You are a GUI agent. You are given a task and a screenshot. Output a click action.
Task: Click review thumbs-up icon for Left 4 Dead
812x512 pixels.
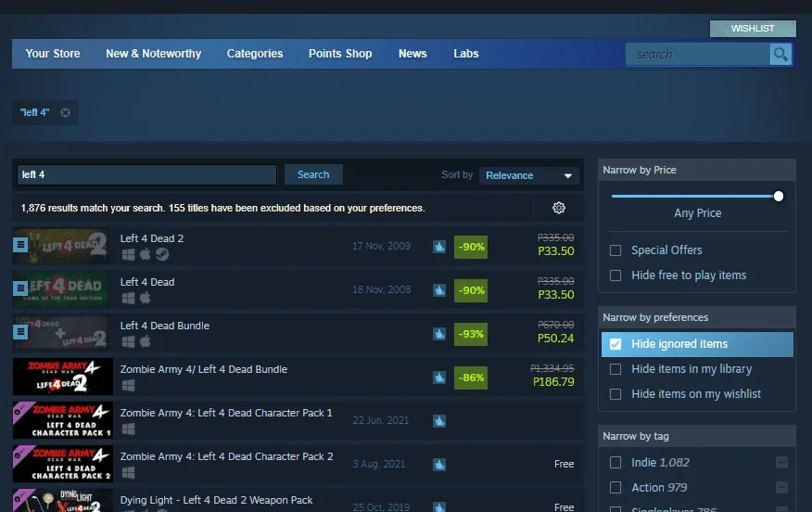tap(439, 290)
